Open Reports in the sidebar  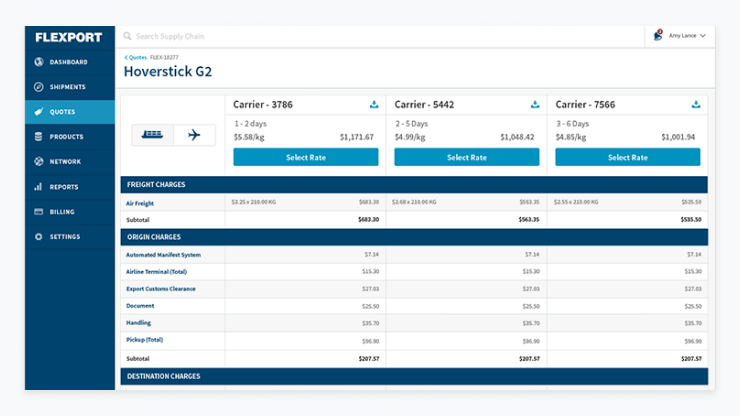[x=70, y=187]
